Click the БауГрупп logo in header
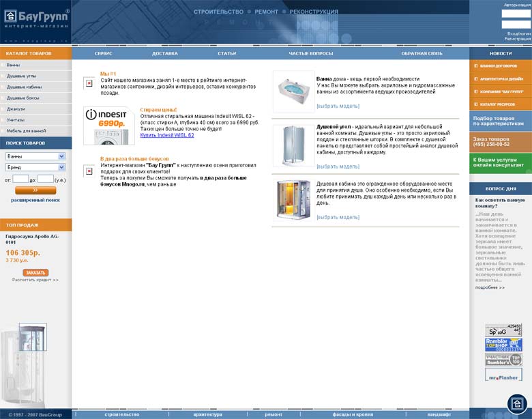This screenshot has width=532, height=419. (36, 18)
